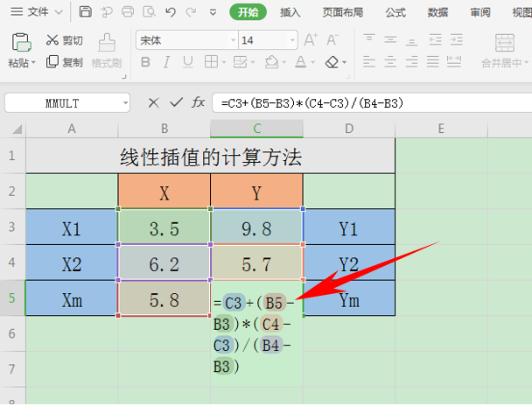Switch to the 页面布局 Page Layout tab
Viewport: 532px width, 406px height.
click(342, 12)
